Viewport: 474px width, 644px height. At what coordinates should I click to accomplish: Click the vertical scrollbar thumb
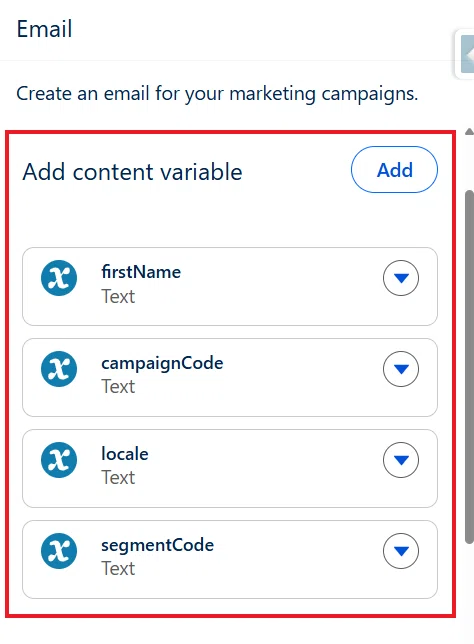(x=469, y=367)
